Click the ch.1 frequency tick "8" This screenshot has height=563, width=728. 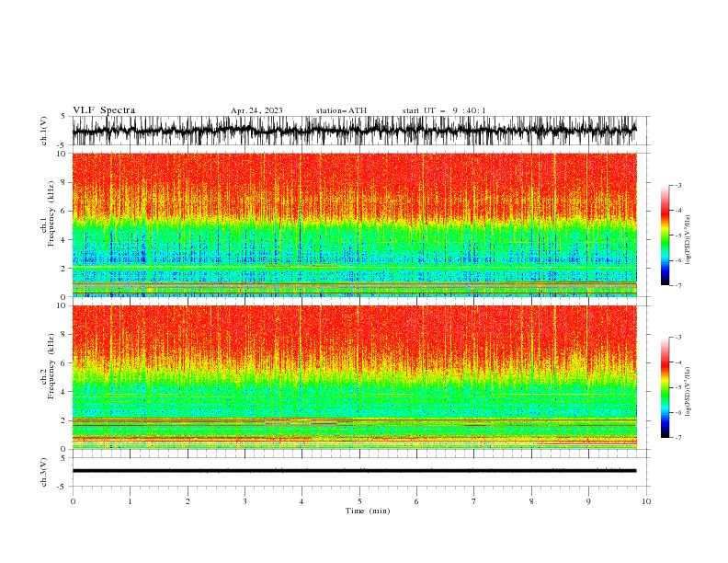63,182
